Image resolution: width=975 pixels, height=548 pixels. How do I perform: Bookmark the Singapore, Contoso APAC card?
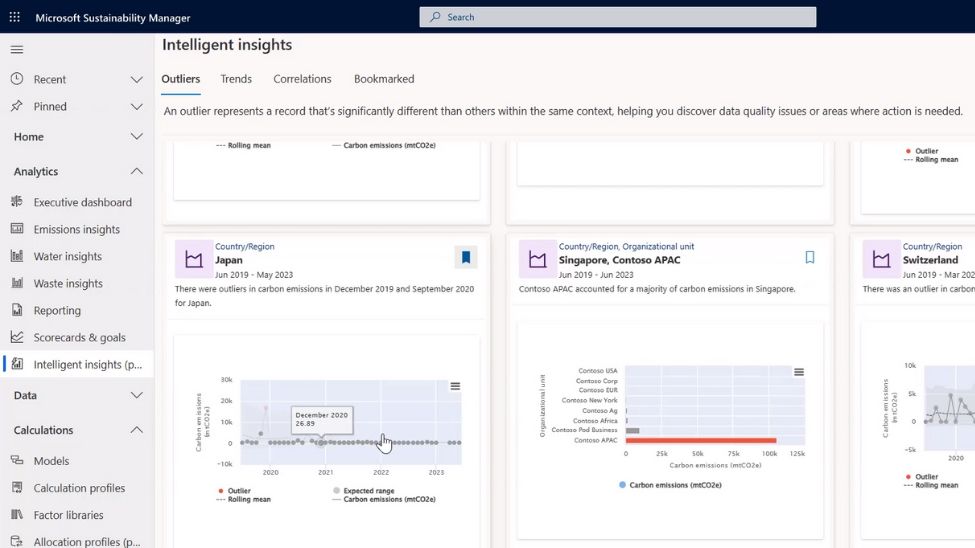click(810, 258)
